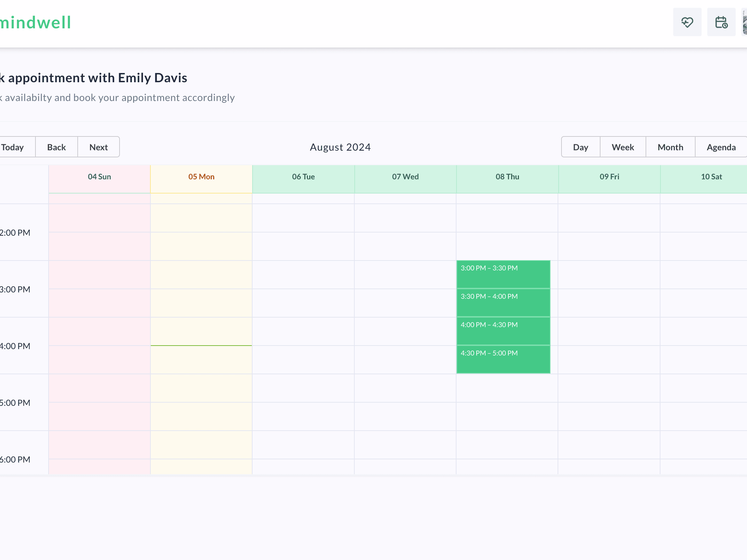The width and height of the screenshot is (747, 560).
Task: Go back to the previous week
Action: (56, 147)
